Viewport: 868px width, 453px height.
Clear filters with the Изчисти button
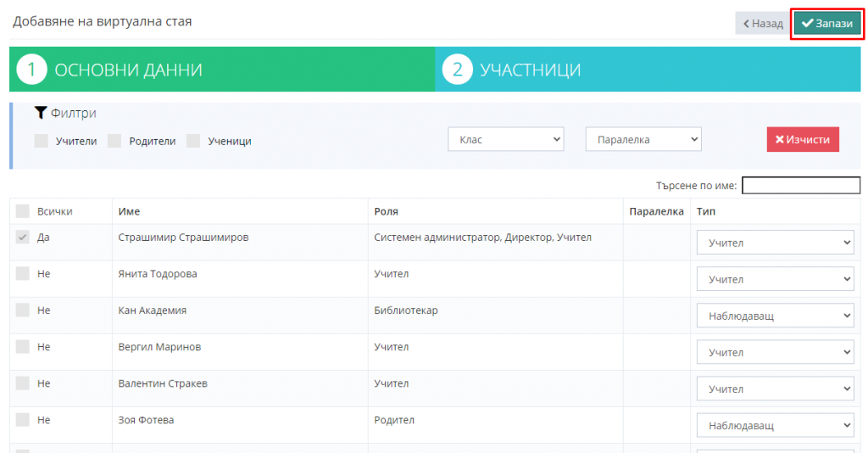point(802,140)
